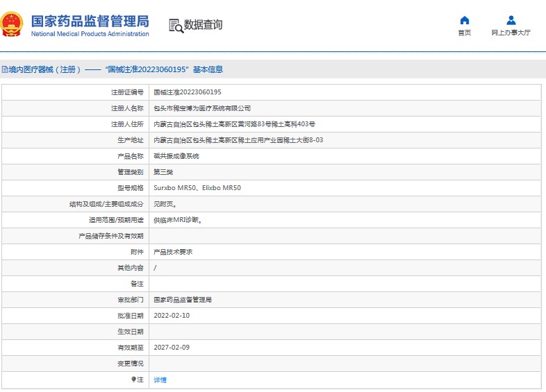
Task: Select management category 第三类
Action: (x=163, y=172)
